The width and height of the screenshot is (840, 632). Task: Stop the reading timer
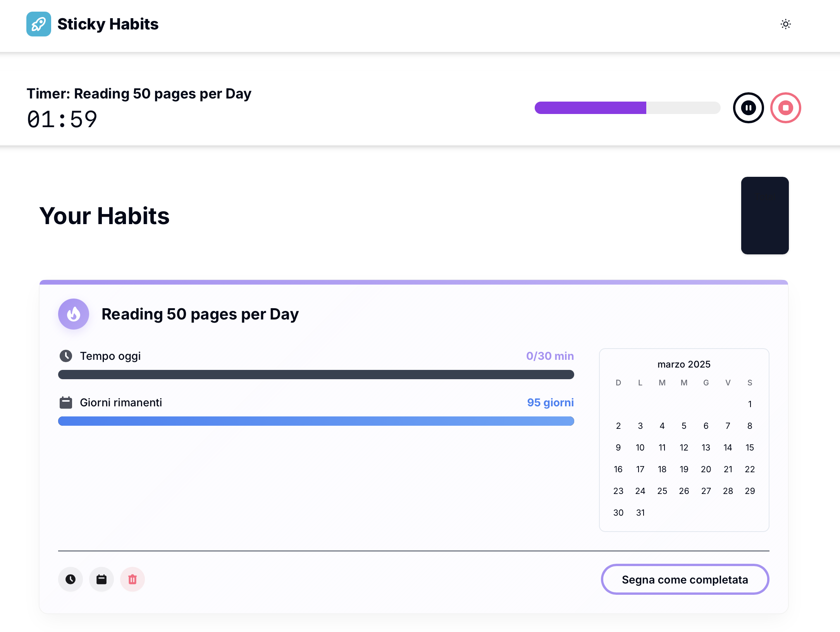(x=785, y=108)
